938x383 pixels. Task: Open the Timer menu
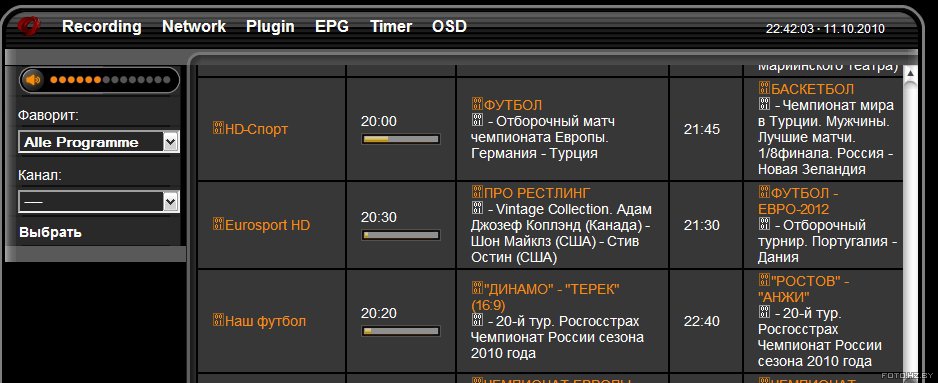click(x=391, y=26)
